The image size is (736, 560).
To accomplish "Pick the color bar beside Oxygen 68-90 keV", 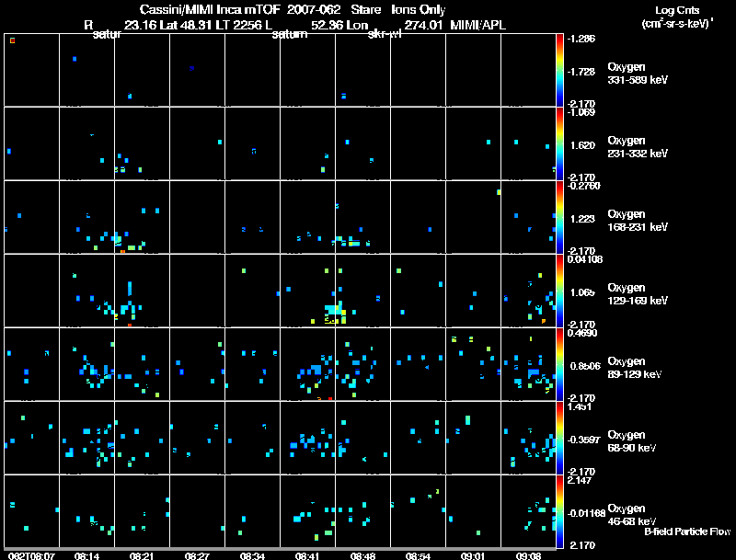I will click(559, 438).
